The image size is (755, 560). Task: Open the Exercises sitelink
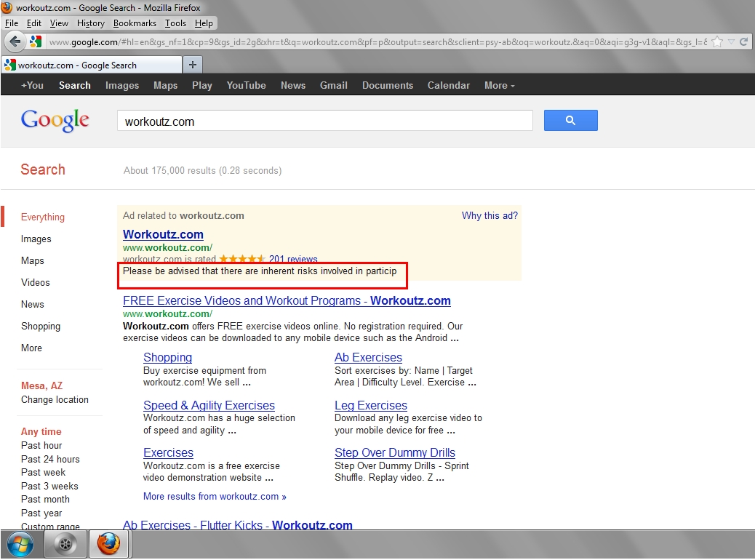[169, 452]
